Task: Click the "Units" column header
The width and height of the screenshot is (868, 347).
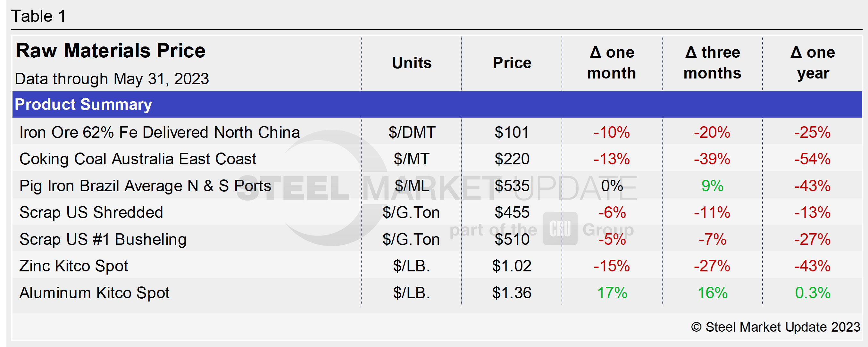Action: coord(412,63)
